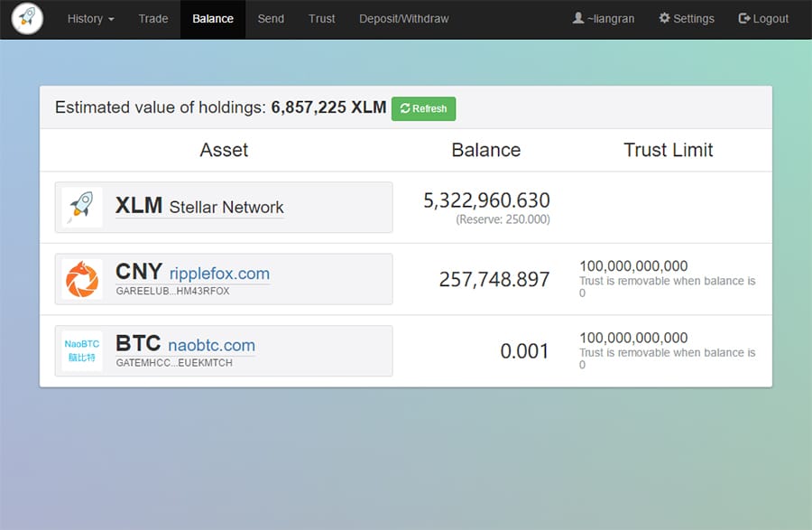Click the BTC issuer address GATEMHCC...EUEKMTCH
Image resolution: width=812 pixels, height=530 pixels.
[x=174, y=363]
